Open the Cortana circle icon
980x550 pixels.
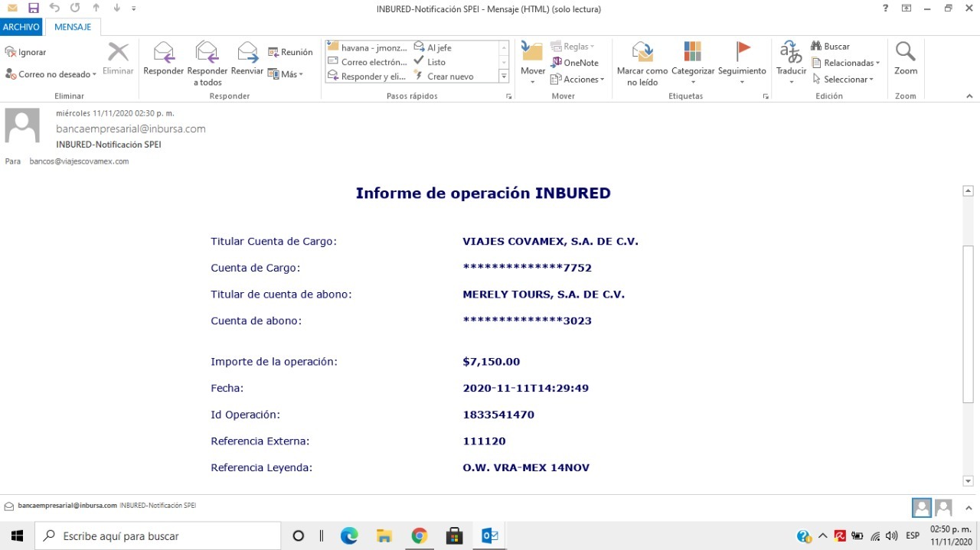pos(299,536)
